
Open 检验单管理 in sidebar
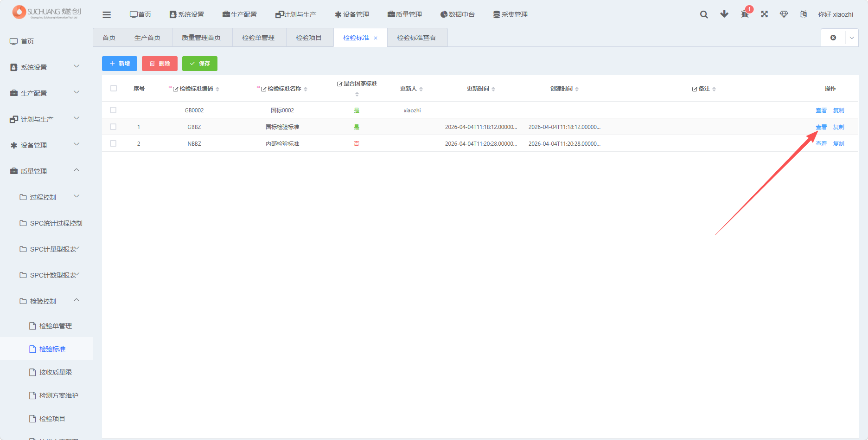46,326
